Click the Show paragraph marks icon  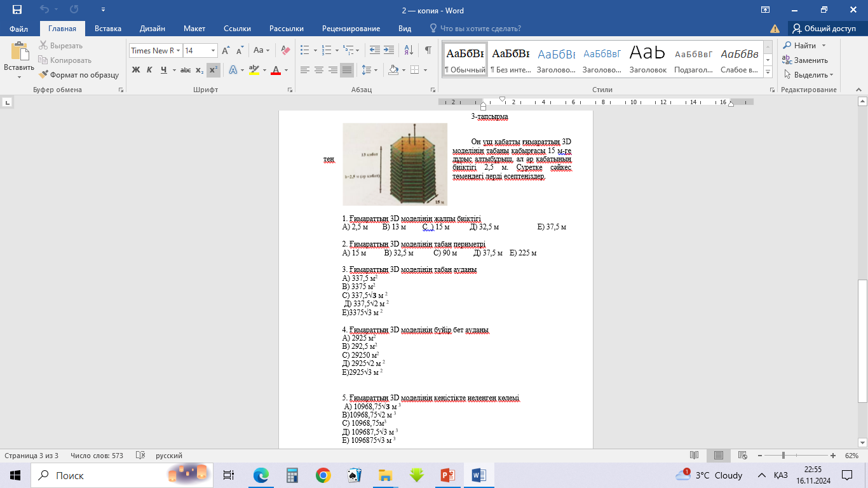(428, 50)
